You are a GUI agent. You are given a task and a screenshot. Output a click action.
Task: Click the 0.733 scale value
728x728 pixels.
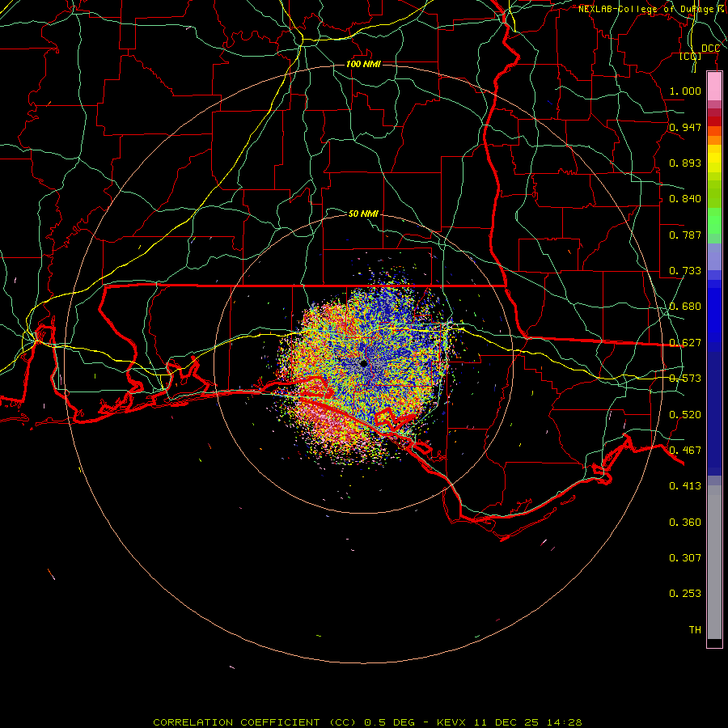coord(685,271)
